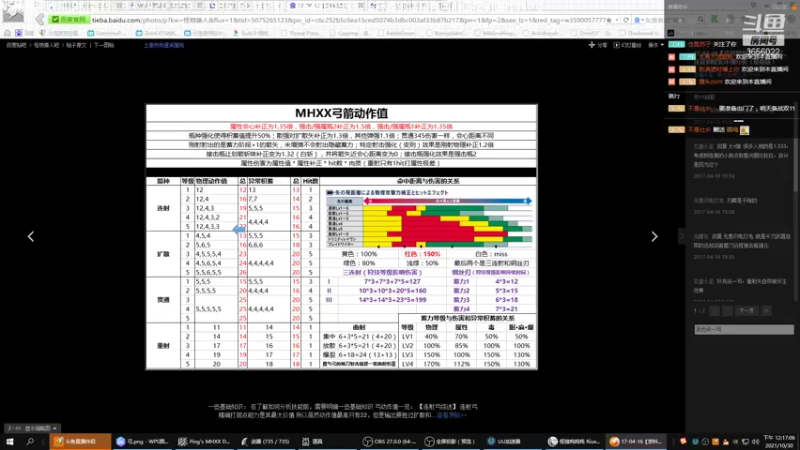The height and width of the screenshot is (450, 800).
Task: Click the blue underlined link in header
Action: [164, 45]
